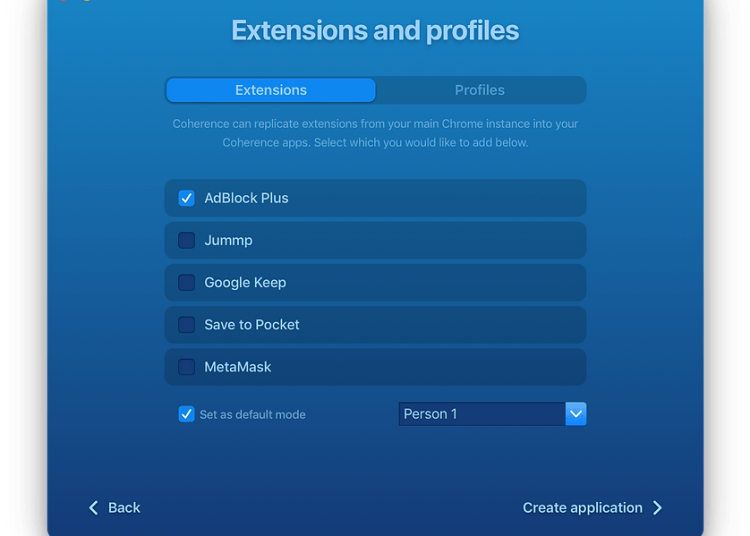The height and width of the screenshot is (536, 750).
Task: Click the Back chevron icon
Action: pos(94,508)
